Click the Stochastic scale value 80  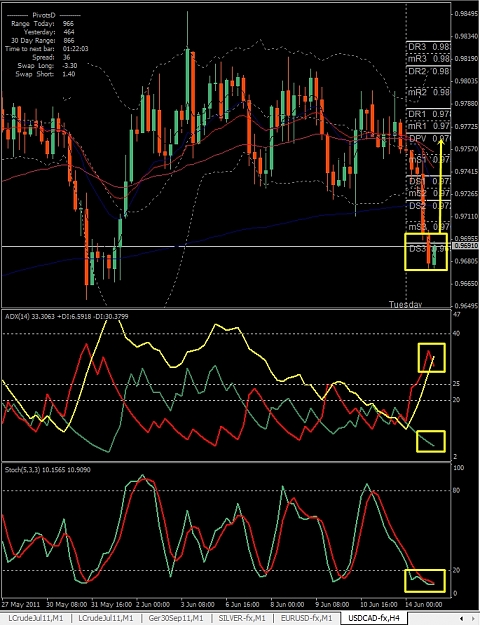456,490
